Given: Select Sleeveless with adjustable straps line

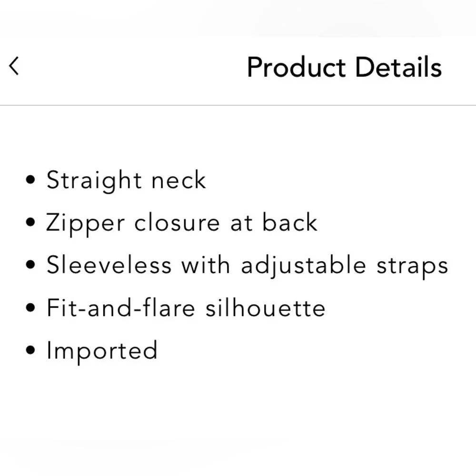Looking at the screenshot, I should [247, 266].
